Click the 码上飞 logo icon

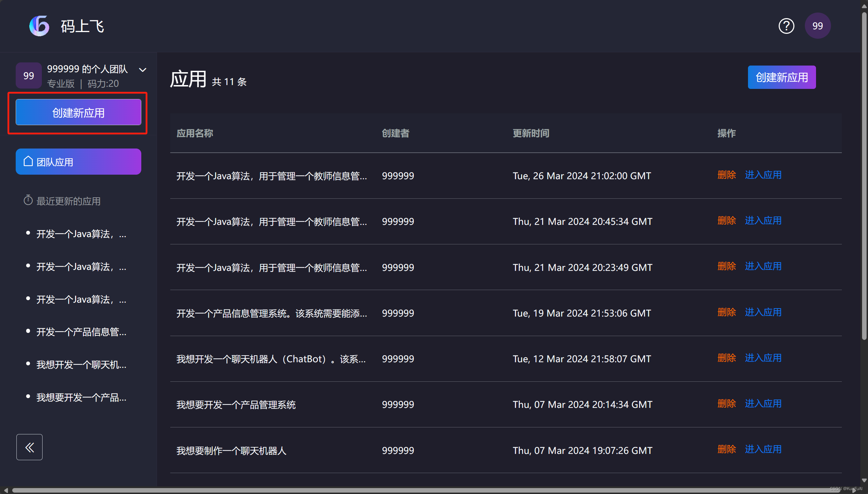[x=39, y=26]
